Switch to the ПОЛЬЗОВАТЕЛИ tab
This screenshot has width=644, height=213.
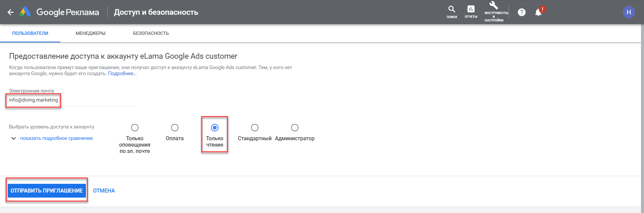point(30,33)
